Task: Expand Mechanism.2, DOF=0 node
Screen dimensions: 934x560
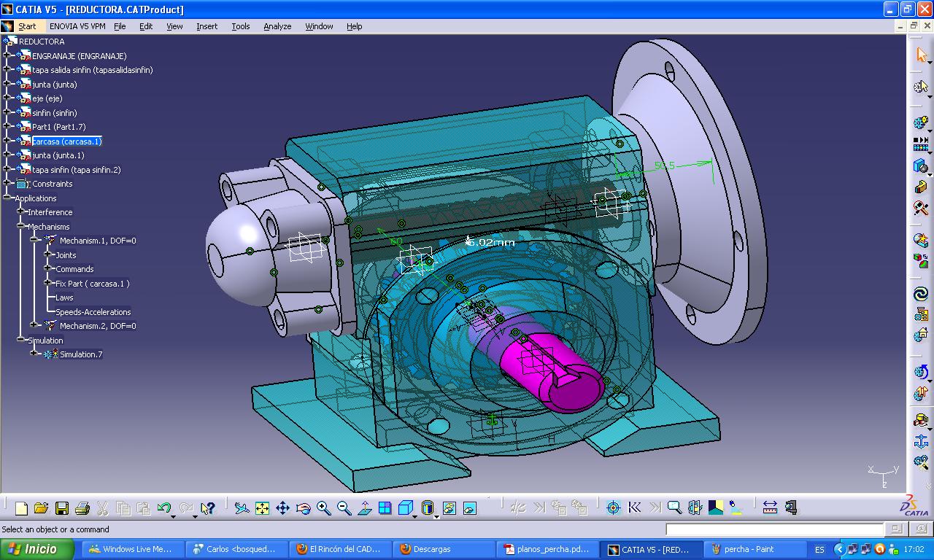Action: 34,325
